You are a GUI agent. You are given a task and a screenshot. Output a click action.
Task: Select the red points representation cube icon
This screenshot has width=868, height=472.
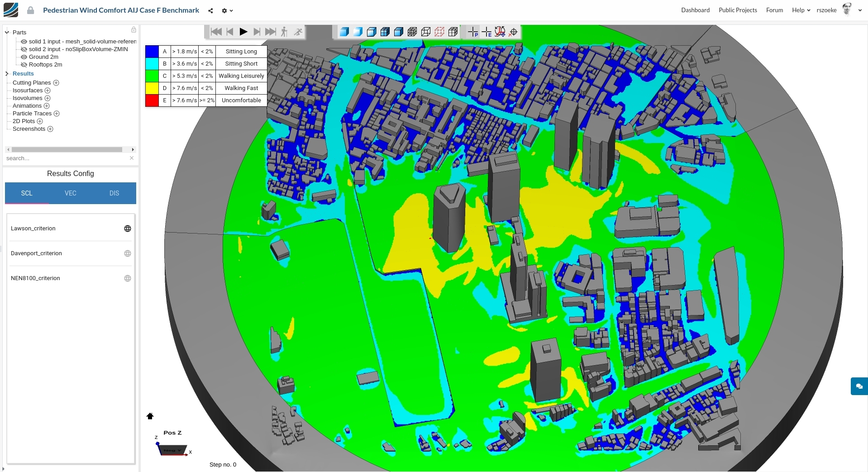tap(439, 32)
